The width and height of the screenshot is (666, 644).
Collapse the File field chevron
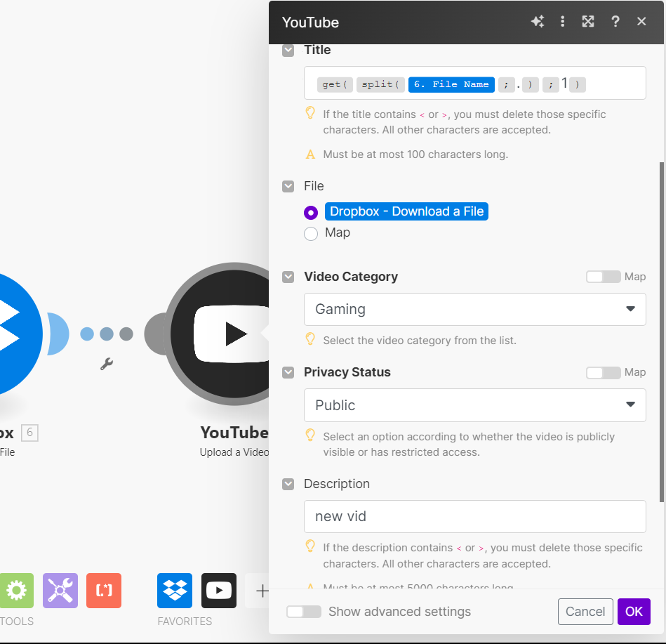pyautogui.click(x=288, y=186)
